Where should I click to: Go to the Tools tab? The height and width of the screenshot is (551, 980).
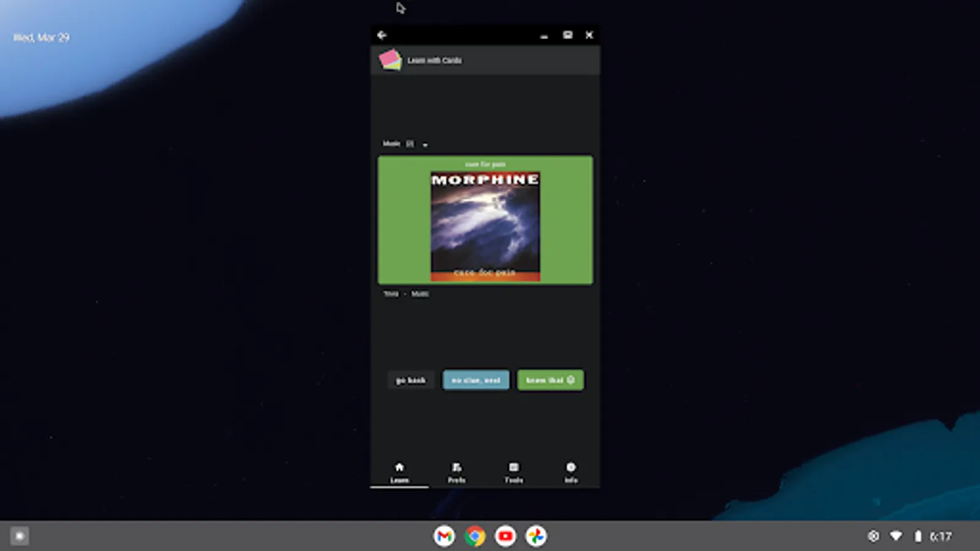click(x=513, y=473)
